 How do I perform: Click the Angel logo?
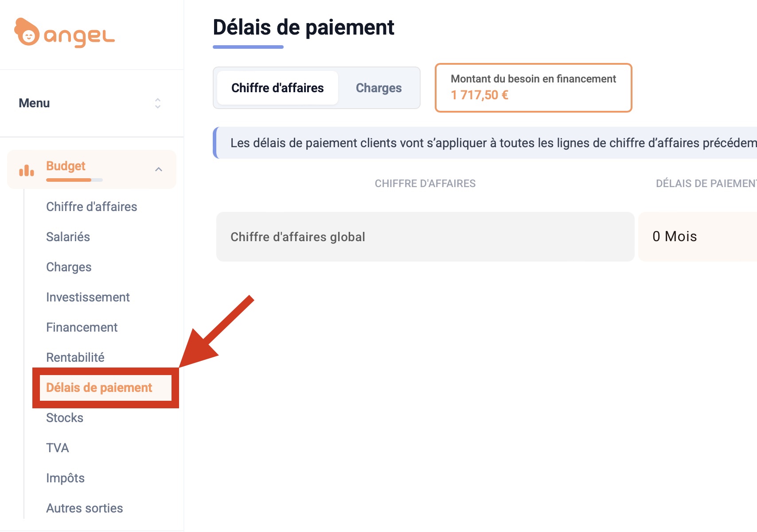pos(64,33)
